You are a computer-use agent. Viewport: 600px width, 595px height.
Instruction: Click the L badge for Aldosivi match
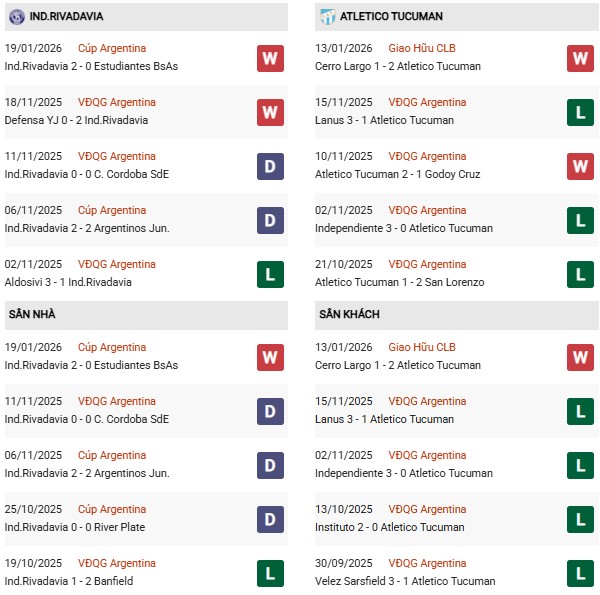[x=270, y=274]
